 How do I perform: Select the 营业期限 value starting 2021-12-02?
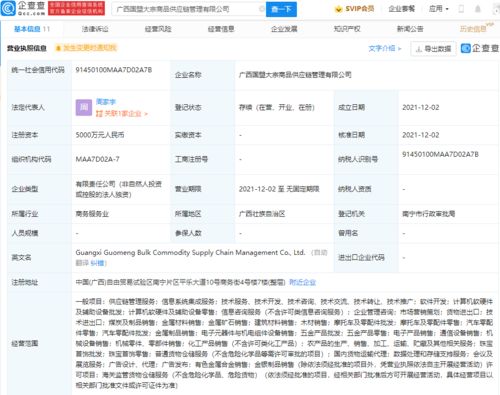tap(279, 189)
